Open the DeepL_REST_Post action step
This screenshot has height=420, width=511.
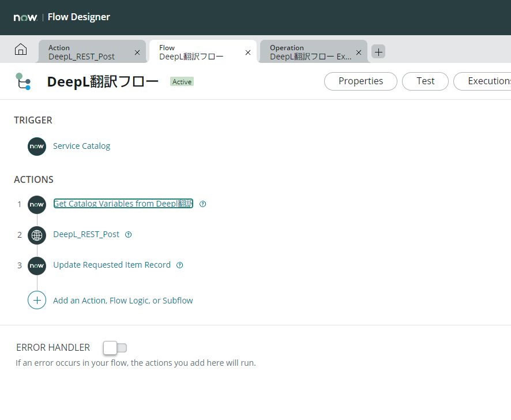click(87, 234)
